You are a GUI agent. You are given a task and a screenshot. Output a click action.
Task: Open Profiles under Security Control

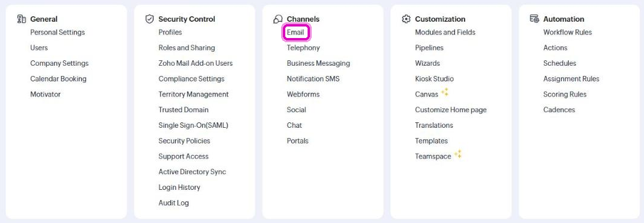170,32
